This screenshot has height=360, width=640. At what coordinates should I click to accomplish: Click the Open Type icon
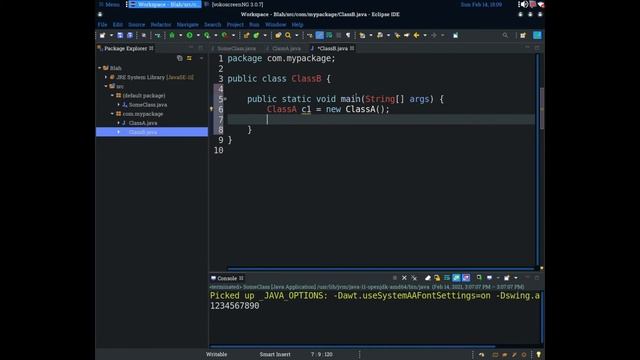click(278, 36)
